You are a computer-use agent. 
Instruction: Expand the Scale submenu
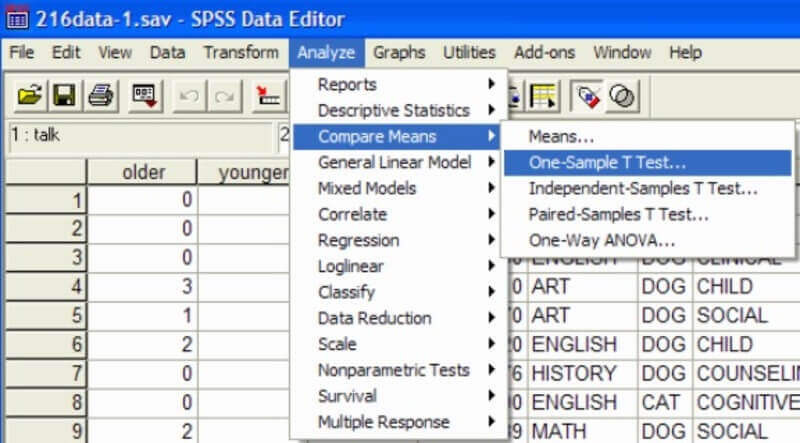[399, 344]
